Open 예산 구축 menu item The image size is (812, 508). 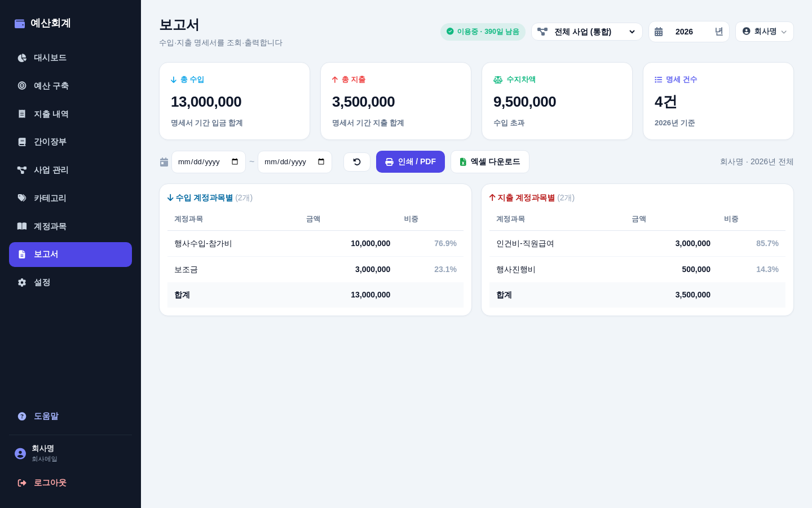pos(70,86)
